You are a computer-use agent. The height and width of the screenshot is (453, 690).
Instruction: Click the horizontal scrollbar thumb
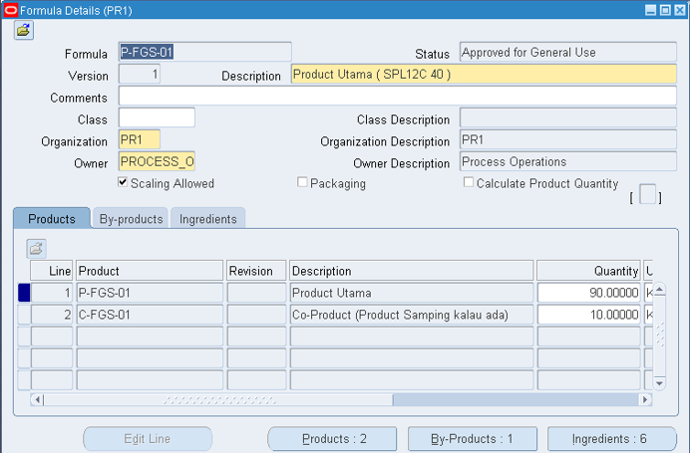pyautogui.click(x=219, y=400)
